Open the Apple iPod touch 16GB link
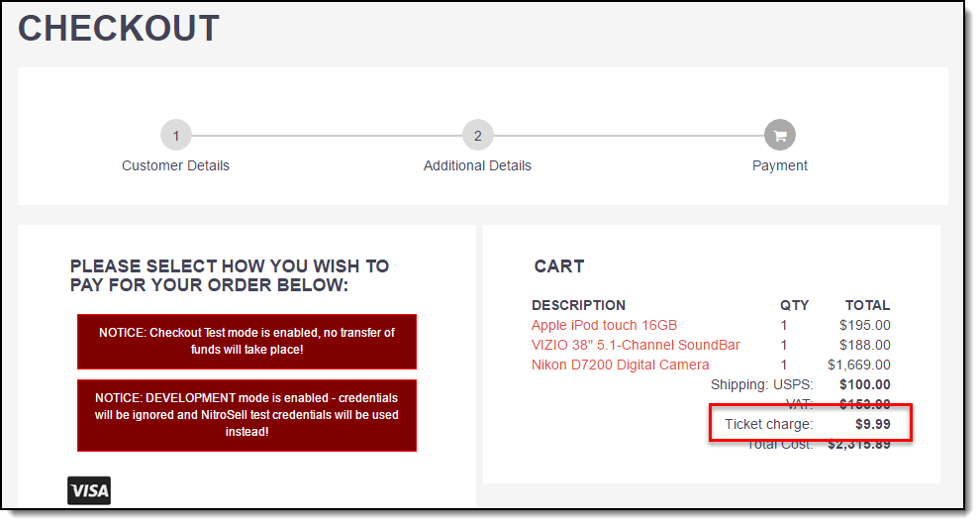This screenshot has height=525, width=980. pyautogui.click(x=604, y=325)
